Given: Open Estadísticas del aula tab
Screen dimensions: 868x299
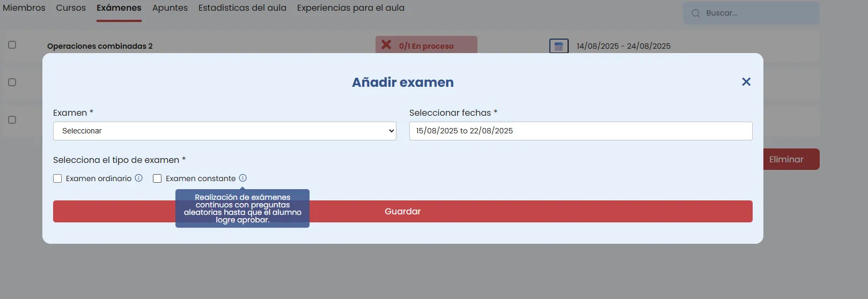Looking at the screenshot, I should (242, 8).
